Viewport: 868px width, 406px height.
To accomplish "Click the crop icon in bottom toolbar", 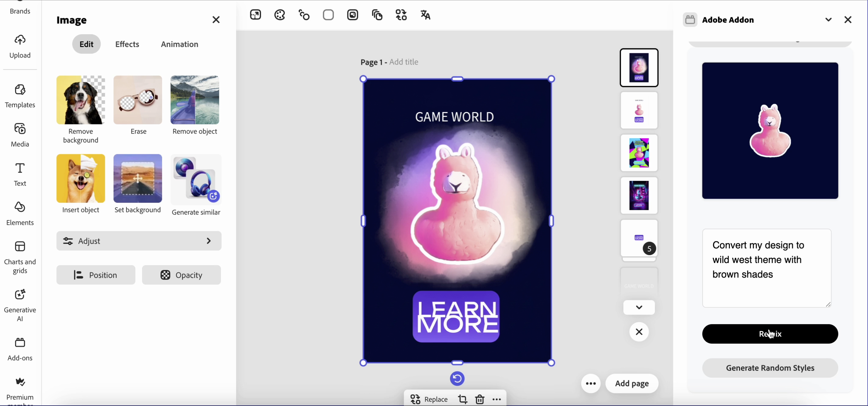I will 463,399.
